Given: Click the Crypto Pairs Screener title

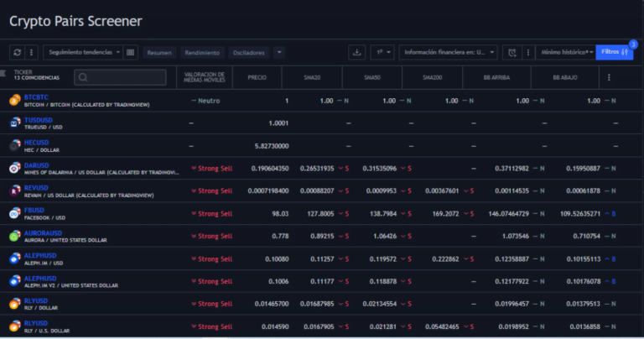Looking at the screenshot, I should pyautogui.click(x=75, y=21).
